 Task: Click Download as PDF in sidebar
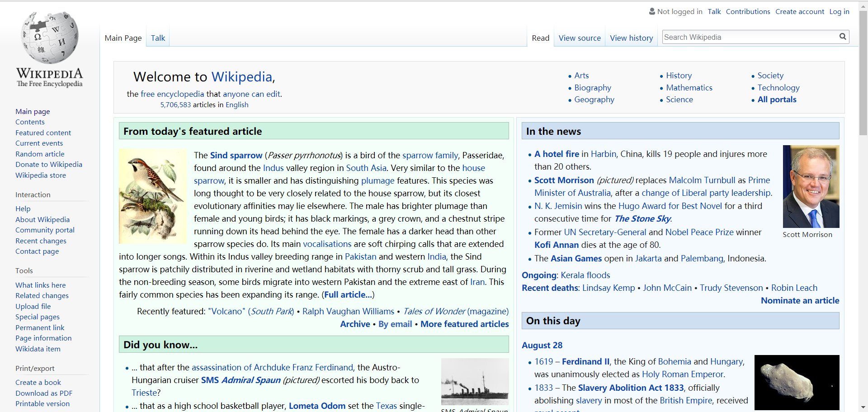pos(44,393)
